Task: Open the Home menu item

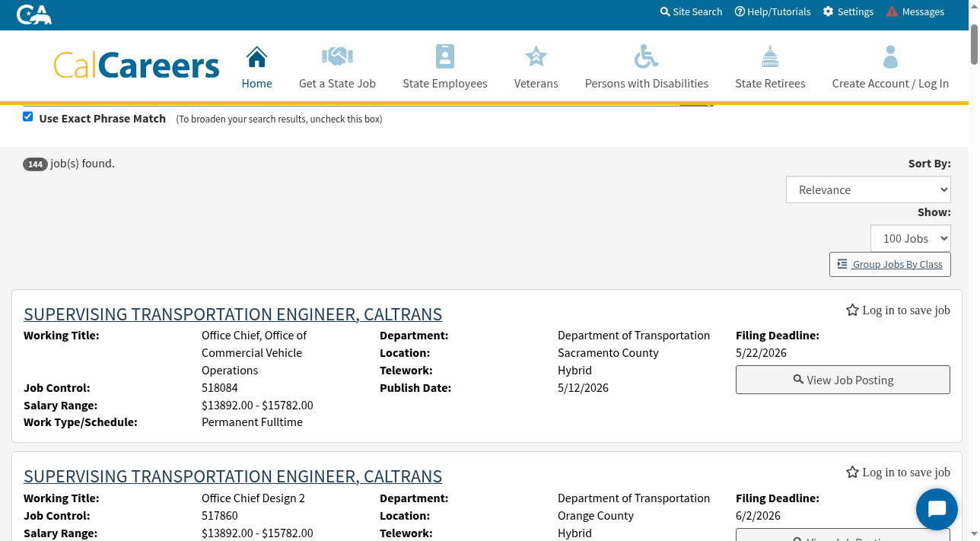Action: coord(257,84)
